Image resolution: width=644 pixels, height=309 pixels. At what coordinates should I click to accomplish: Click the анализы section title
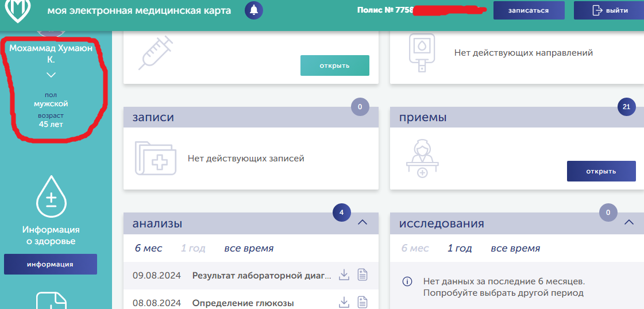157,223
